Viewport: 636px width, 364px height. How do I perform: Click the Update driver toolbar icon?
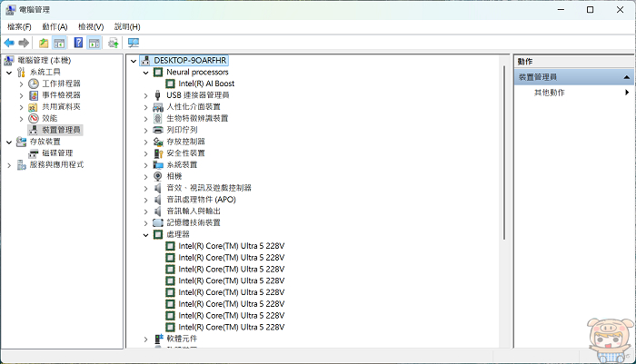[x=114, y=43]
